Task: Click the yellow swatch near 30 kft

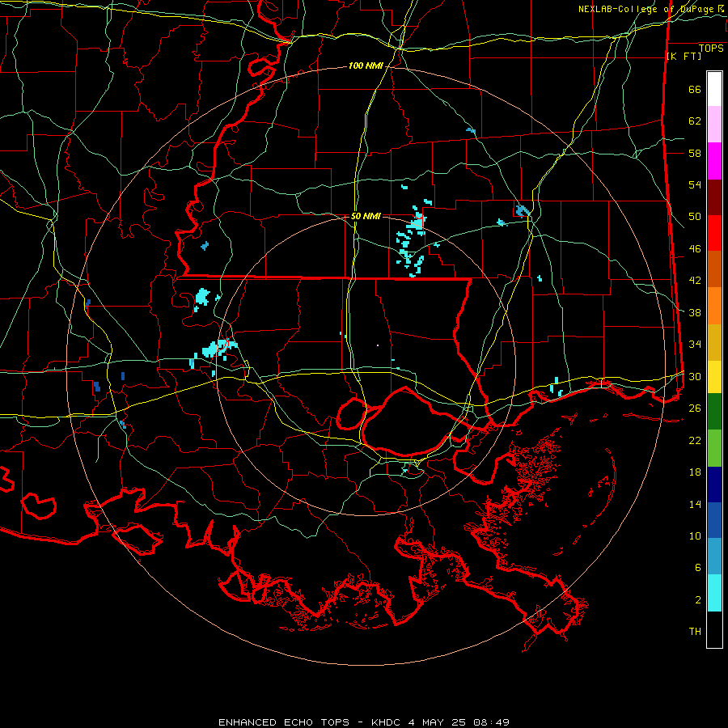Action: (x=714, y=377)
